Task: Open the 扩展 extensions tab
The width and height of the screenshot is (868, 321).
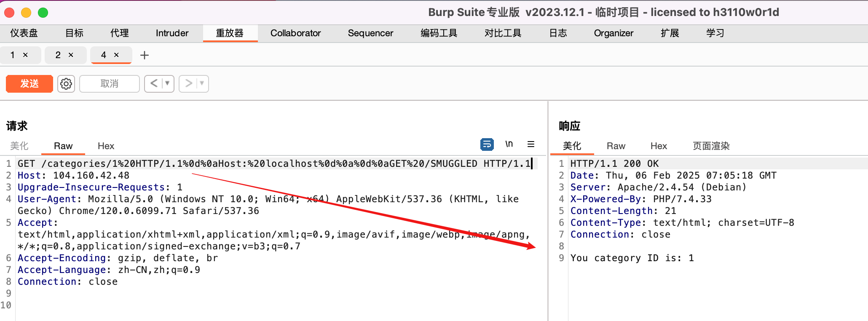Action: point(670,33)
